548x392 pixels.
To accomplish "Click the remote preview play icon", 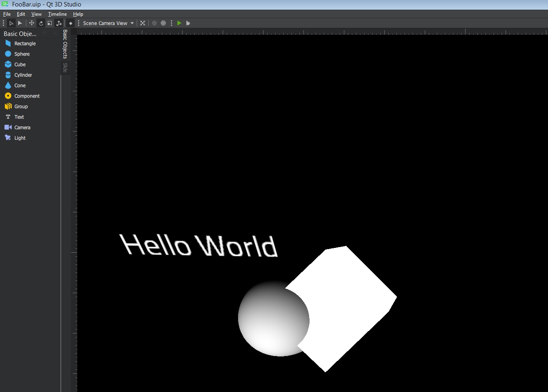I will click(x=188, y=23).
